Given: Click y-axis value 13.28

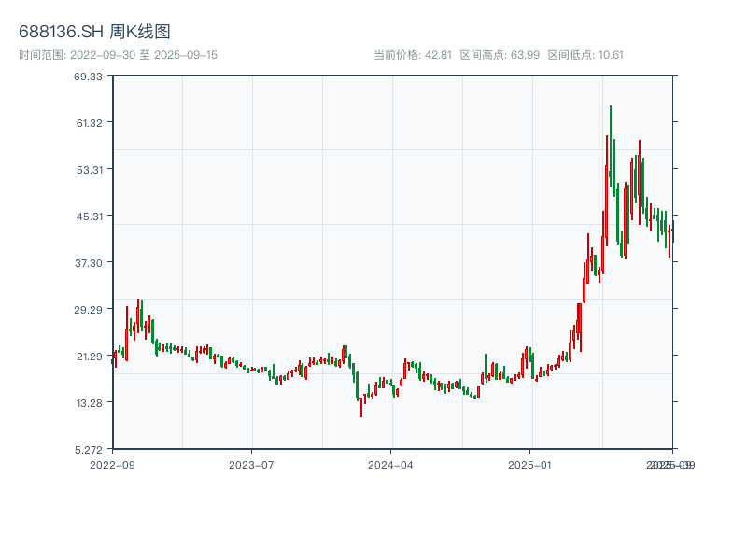Looking at the screenshot, I should coord(90,403).
